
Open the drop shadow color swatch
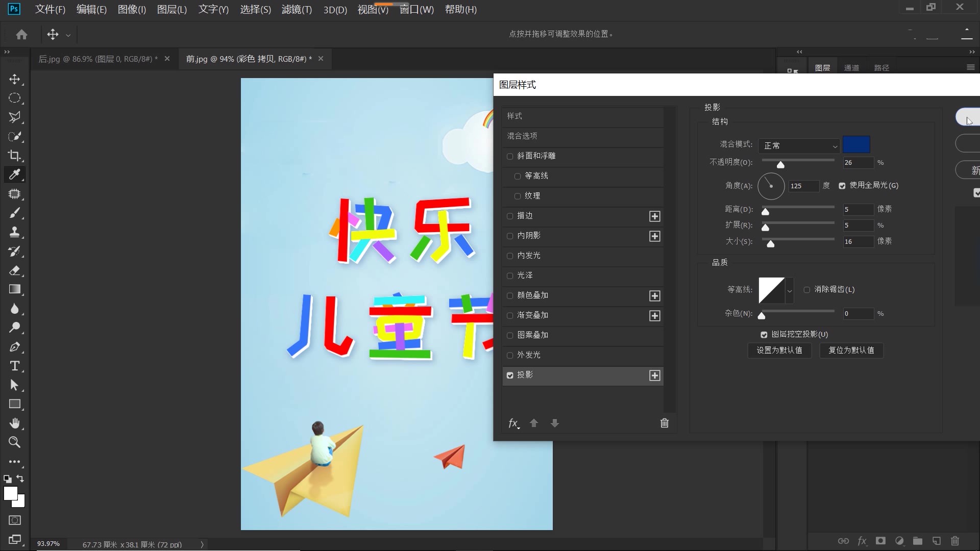856,145
